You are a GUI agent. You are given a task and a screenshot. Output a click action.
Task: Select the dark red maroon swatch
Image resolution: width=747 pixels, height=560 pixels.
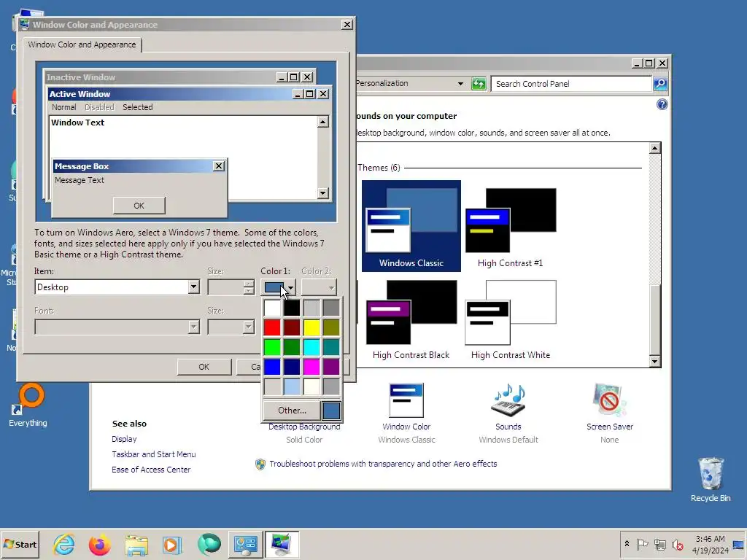[x=292, y=327]
